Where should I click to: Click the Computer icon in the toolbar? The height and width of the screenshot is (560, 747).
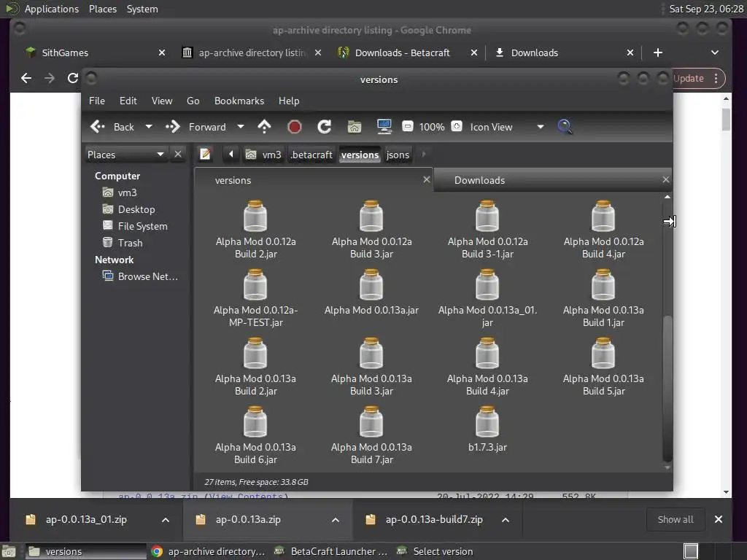coord(384,127)
